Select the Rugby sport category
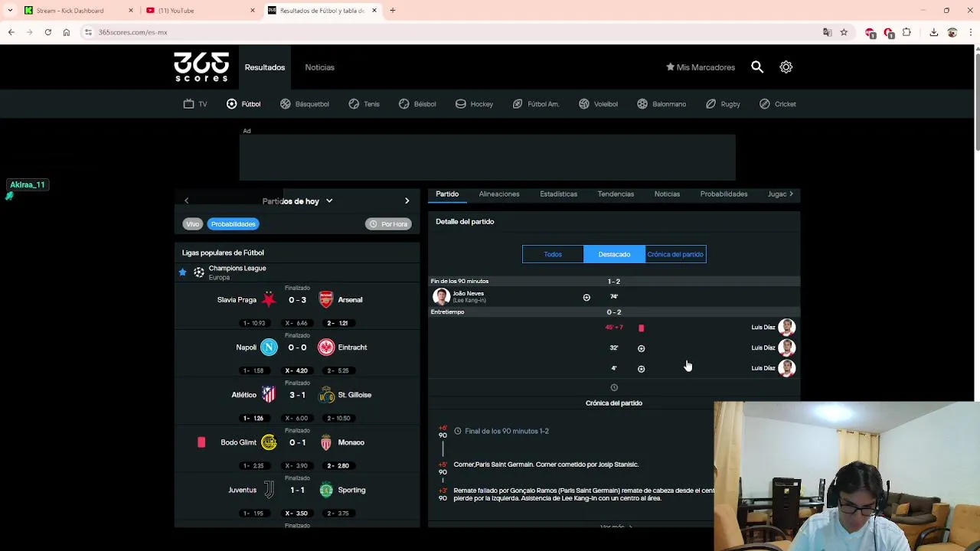Viewport: 980px width, 551px height. pyautogui.click(x=723, y=104)
